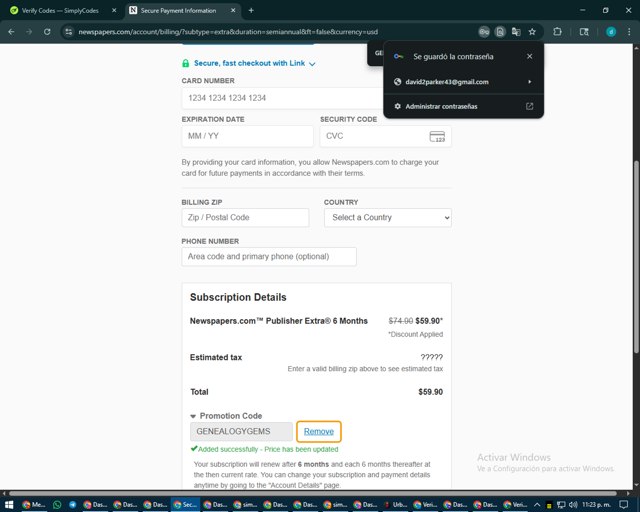The width and height of the screenshot is (640, 512).
Task: Click the GENEALOGYGEMS promo code box
Action: coord(241,432)
